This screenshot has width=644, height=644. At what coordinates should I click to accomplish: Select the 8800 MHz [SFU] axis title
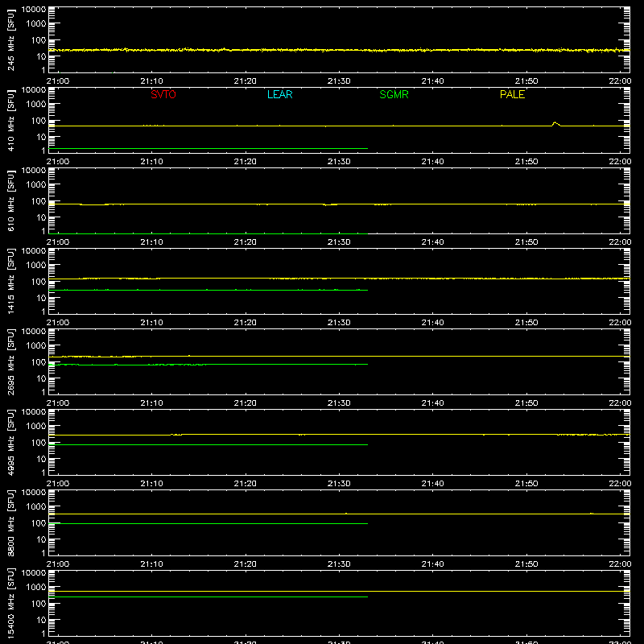click(11, 522)
